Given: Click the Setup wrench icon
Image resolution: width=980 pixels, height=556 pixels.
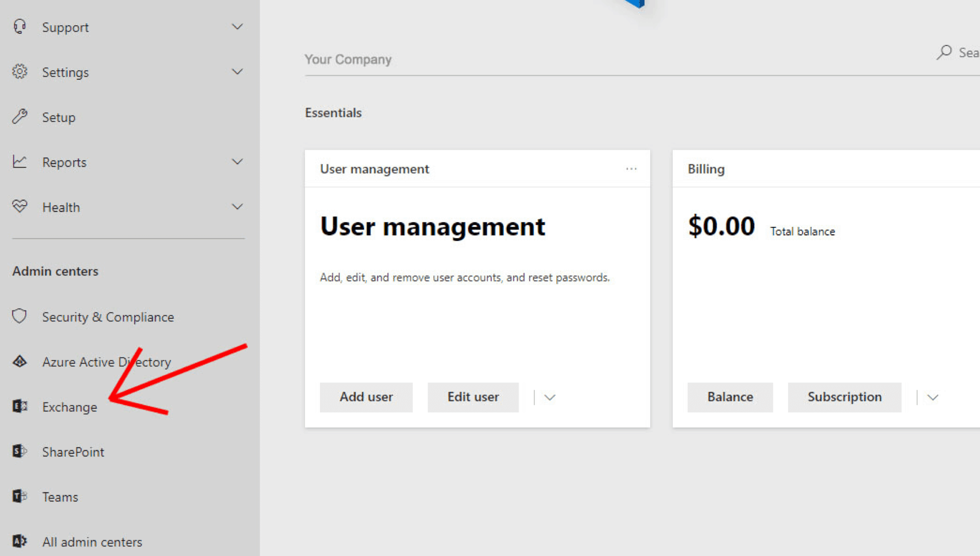Looking at the screenshot, I should (x=19, y=117).
